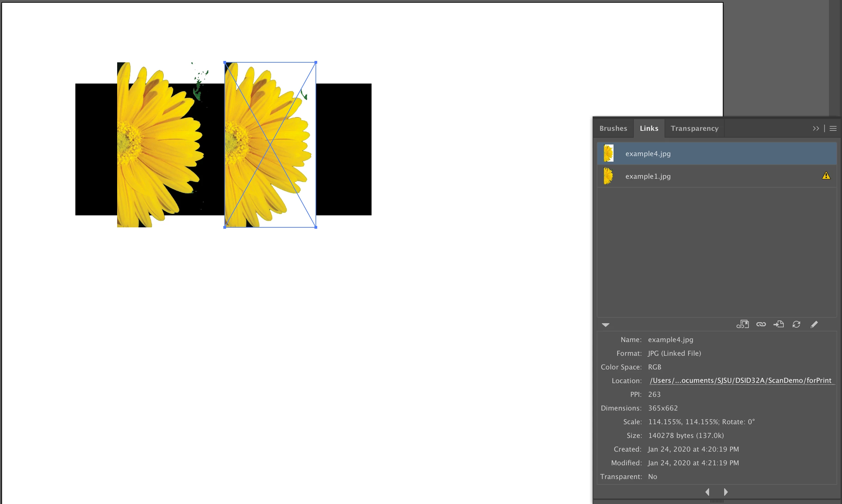Viewport: 842px width, 504px height.
Task: Open the Links panel hamburger menu
Action: tap(833, 128)
